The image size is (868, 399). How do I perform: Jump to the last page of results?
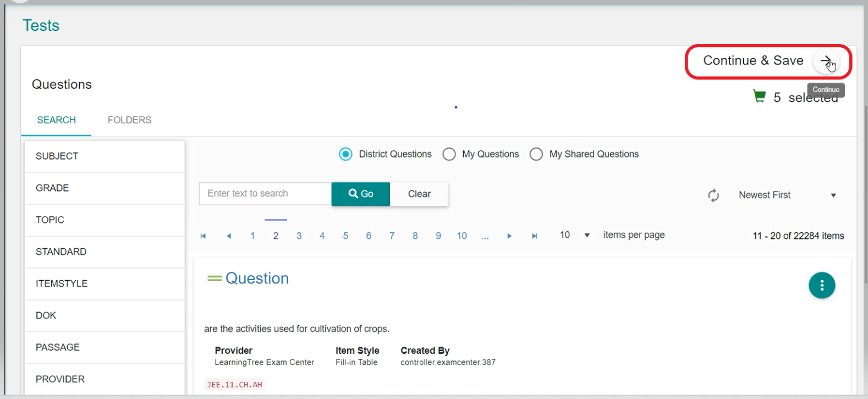tap(534, 236)
